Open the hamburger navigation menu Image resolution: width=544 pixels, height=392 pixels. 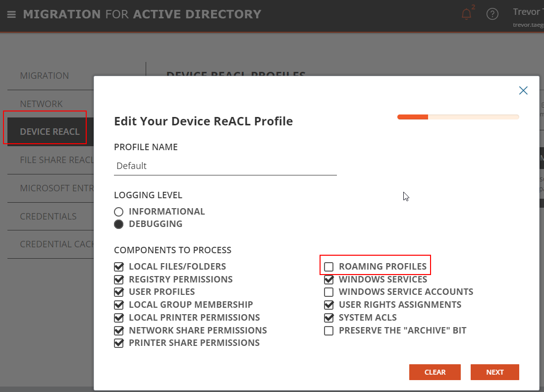[11, 14]
